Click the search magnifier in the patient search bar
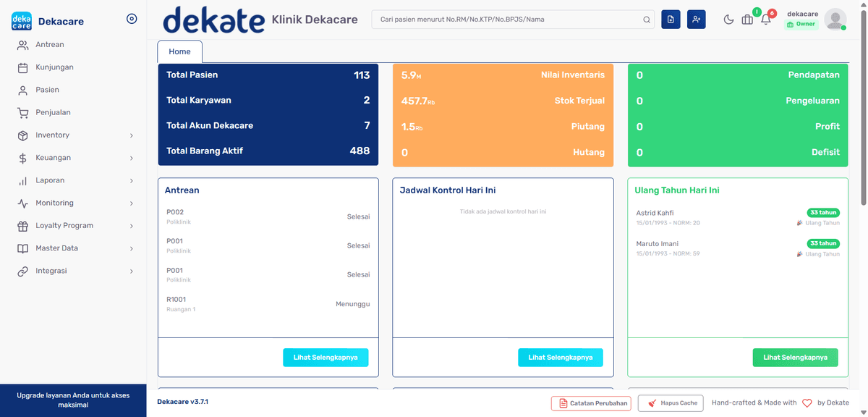Viewport: 868px width, 417px height. pyautogui.click(x=646, y=20)
